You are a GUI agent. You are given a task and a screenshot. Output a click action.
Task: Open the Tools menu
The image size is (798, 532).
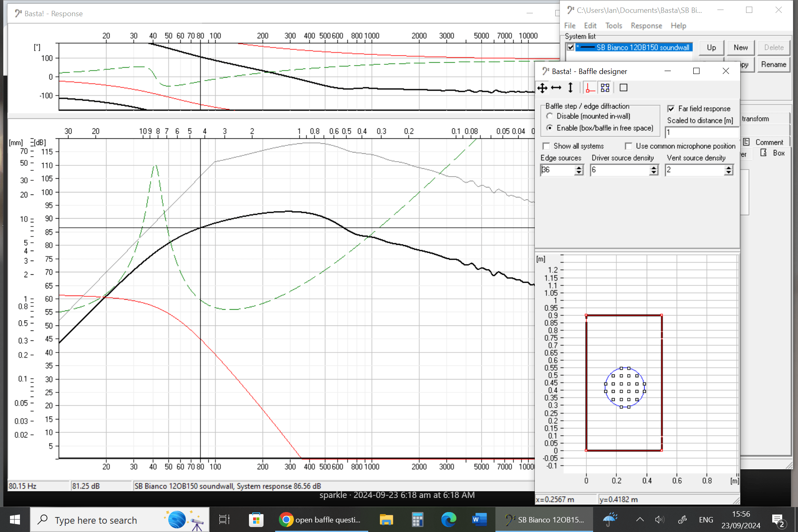pos(613,26)
